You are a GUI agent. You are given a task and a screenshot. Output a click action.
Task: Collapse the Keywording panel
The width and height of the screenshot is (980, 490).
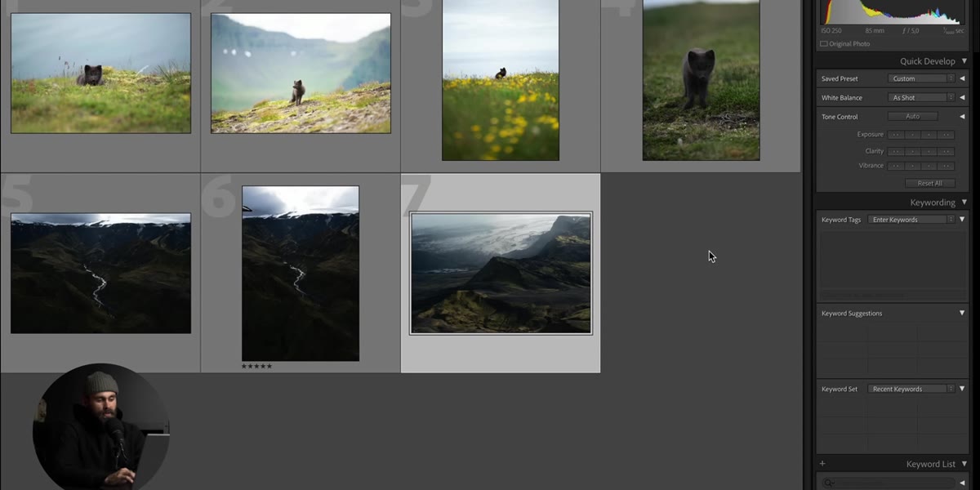964,203
